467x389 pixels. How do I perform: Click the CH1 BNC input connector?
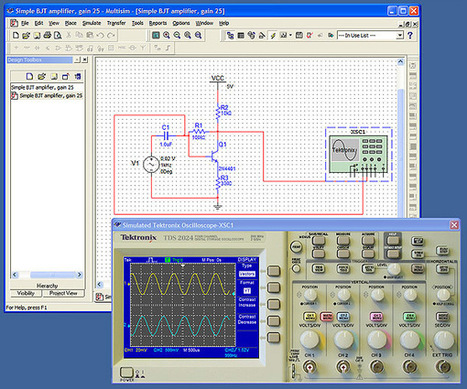310,367
